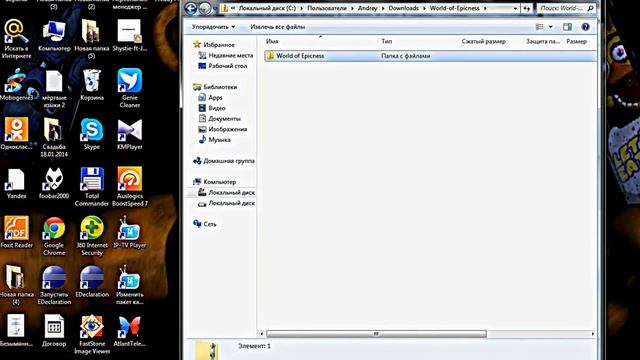Image resolution: width=640 pixels, height=360 pixels.
Task: Select Документы library in sidebar
Action: click(x=220, y=119)
